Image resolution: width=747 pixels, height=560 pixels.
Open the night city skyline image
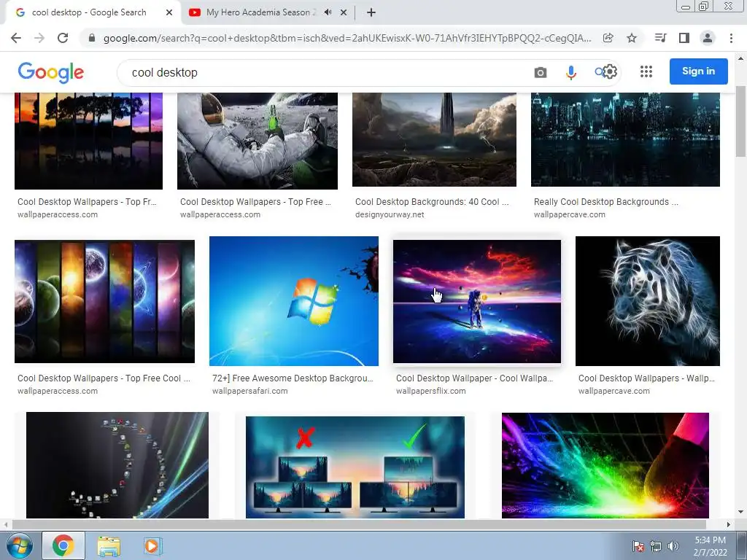tap(625, 139)
